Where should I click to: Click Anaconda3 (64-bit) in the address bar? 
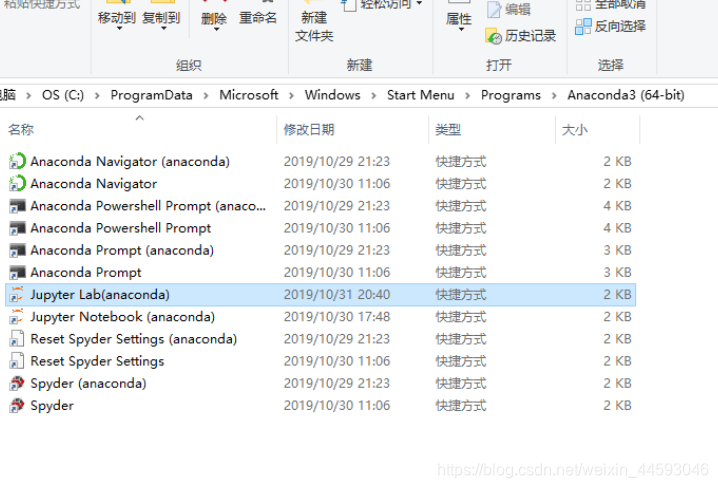tap(626, 95)
